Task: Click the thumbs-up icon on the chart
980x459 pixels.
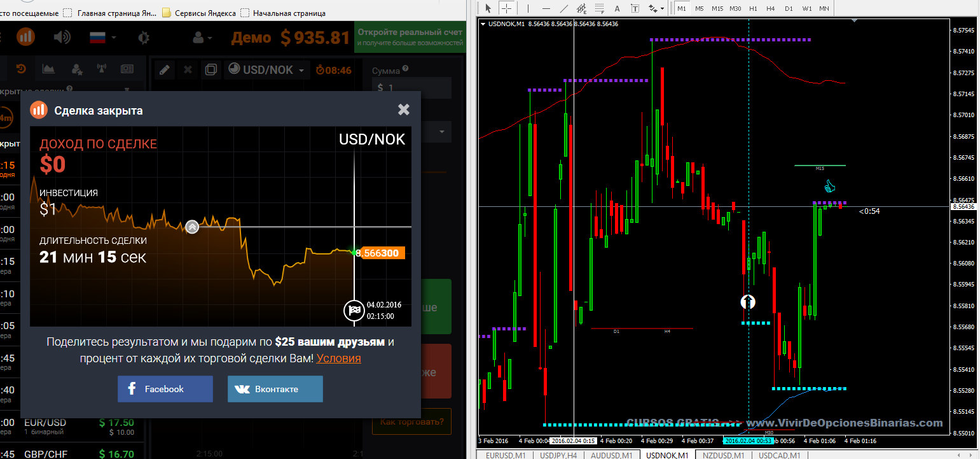Action: 829,186
